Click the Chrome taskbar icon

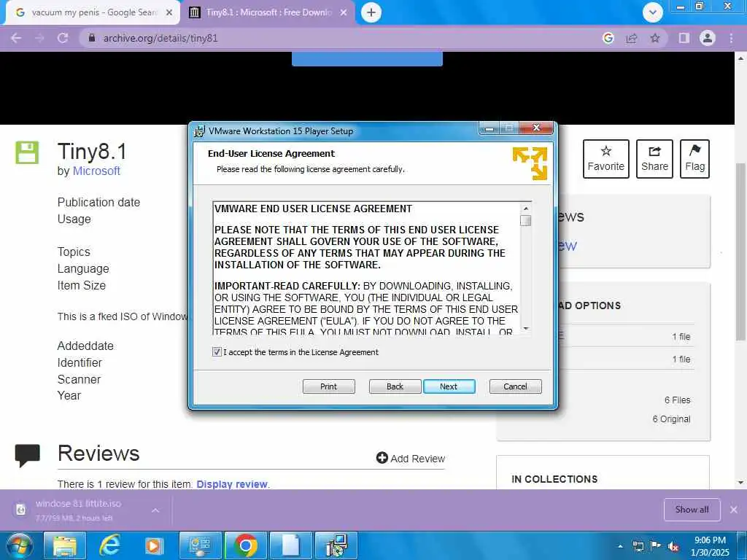coord(246,545)
